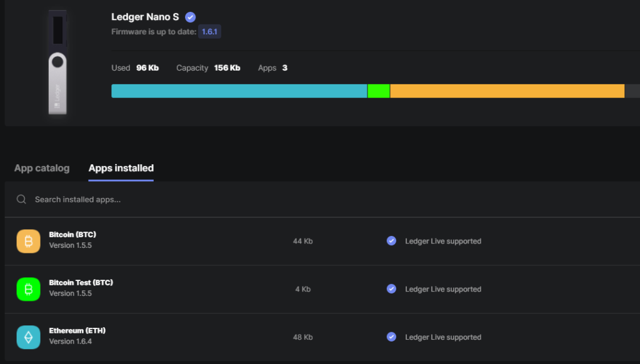The image size is (640, 364).
Task: Click the teal Ethereum app icon
Action: click(28, 337)
